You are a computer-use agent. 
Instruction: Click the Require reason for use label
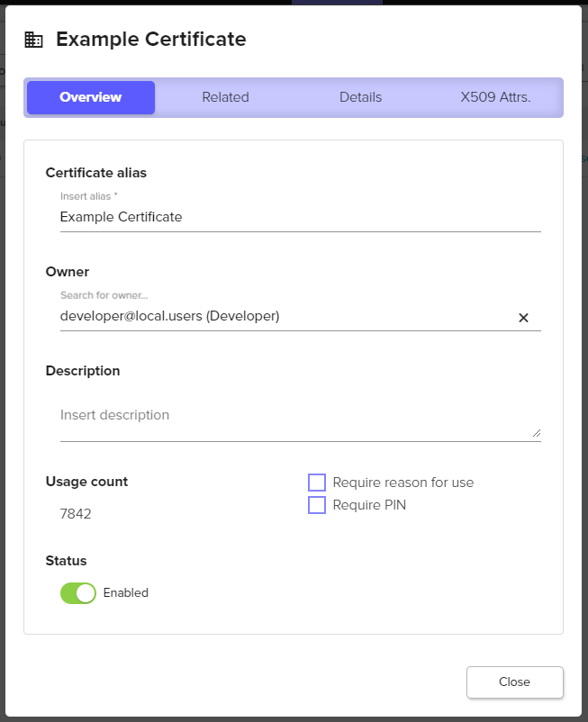coord(403,483)
